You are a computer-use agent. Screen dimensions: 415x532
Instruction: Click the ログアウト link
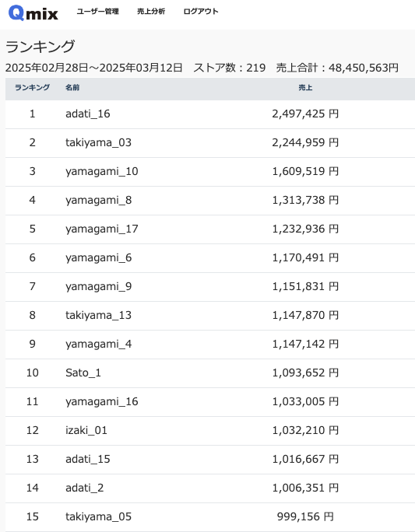pos(201,12)
